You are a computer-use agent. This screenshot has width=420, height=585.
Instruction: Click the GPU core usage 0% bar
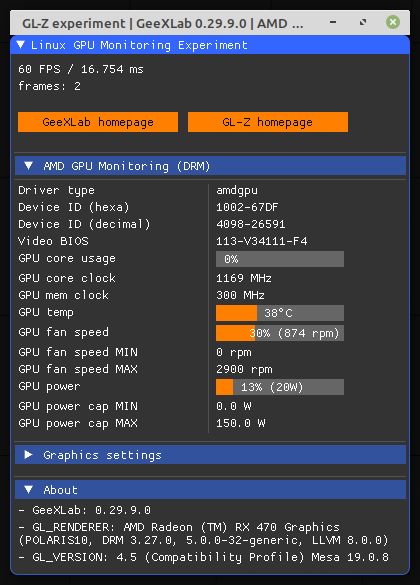(280, 259)
